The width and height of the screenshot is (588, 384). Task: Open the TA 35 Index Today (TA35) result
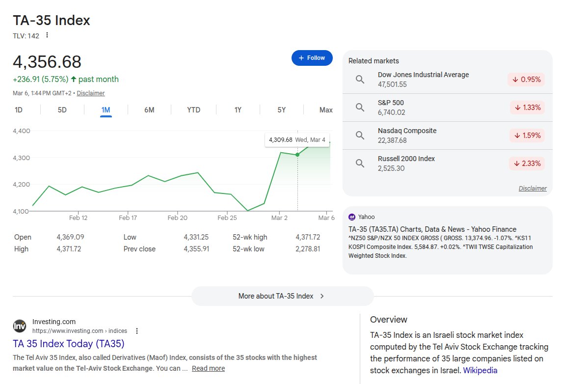(69, 344)
